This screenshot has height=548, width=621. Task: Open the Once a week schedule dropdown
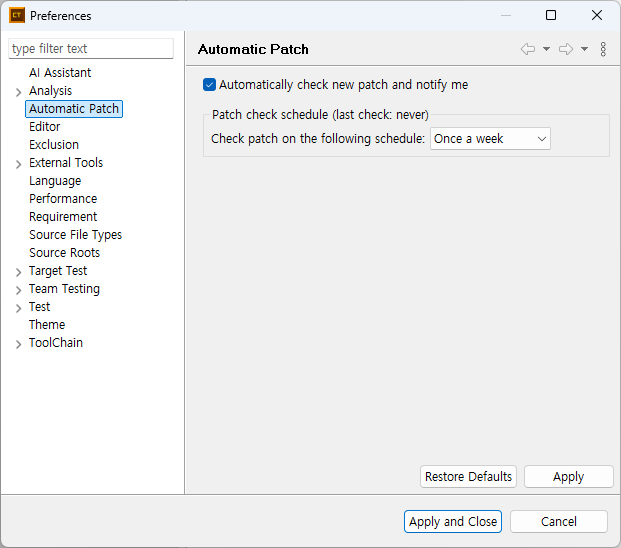click(x=490, y=139)
